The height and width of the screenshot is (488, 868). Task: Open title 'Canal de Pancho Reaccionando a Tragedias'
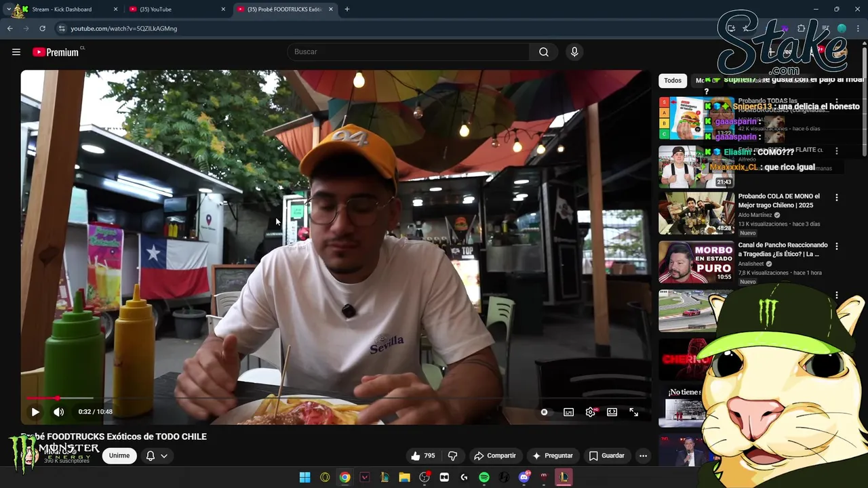click(783, 249)
